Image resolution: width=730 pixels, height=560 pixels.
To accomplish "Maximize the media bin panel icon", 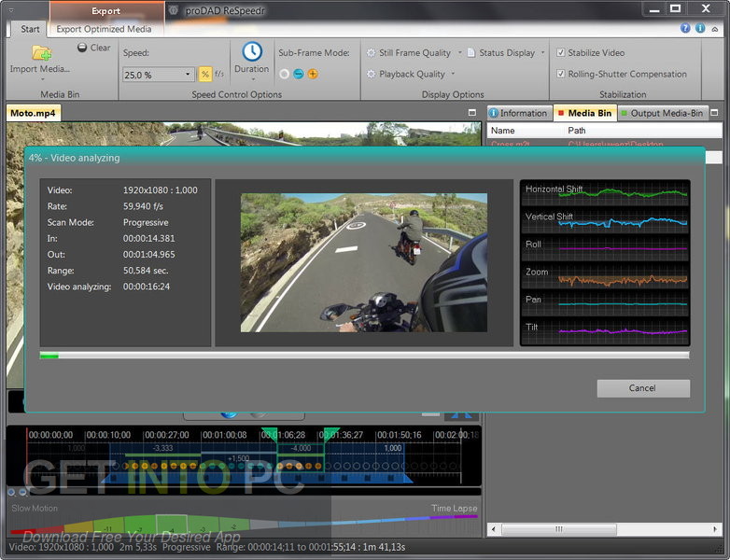I will pos(715,113).
